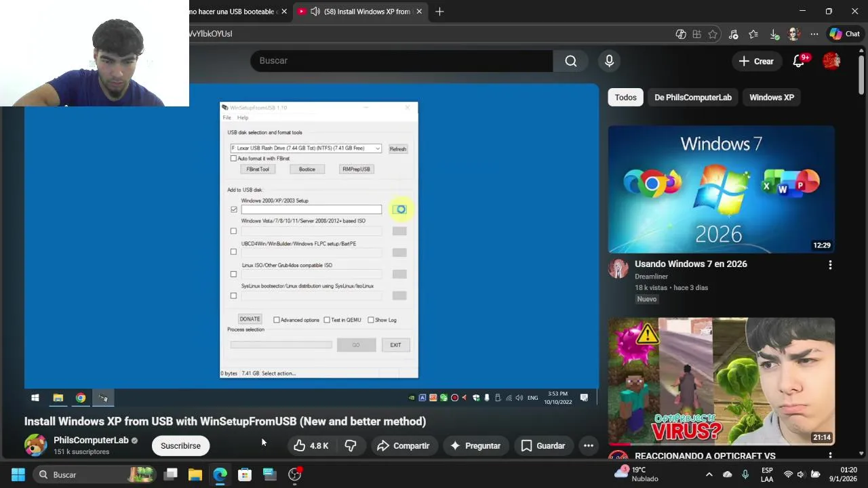
Task: Open the Edge favorites list
Action: (x=753, y=34)
